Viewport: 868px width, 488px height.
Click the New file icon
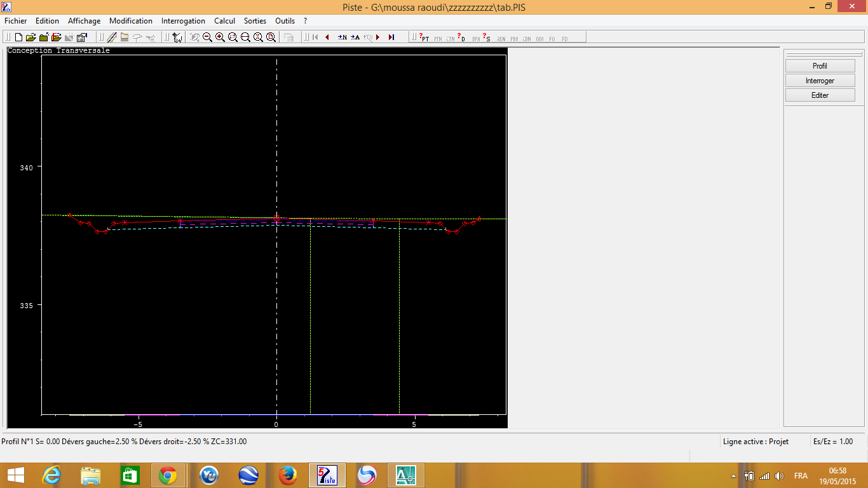pyautogui.click(x=18, y=37)
